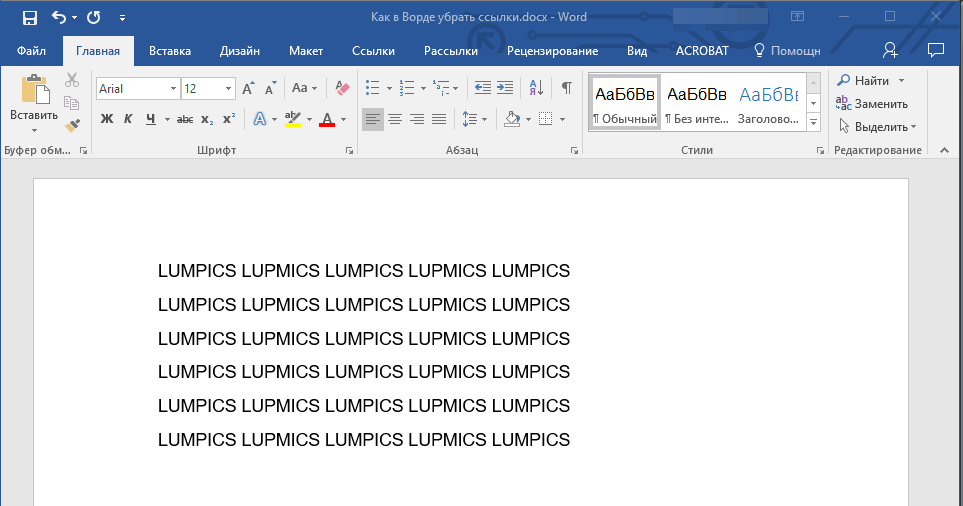
Task: Click the Sort A-Z icon
Action: pos(535,88)
